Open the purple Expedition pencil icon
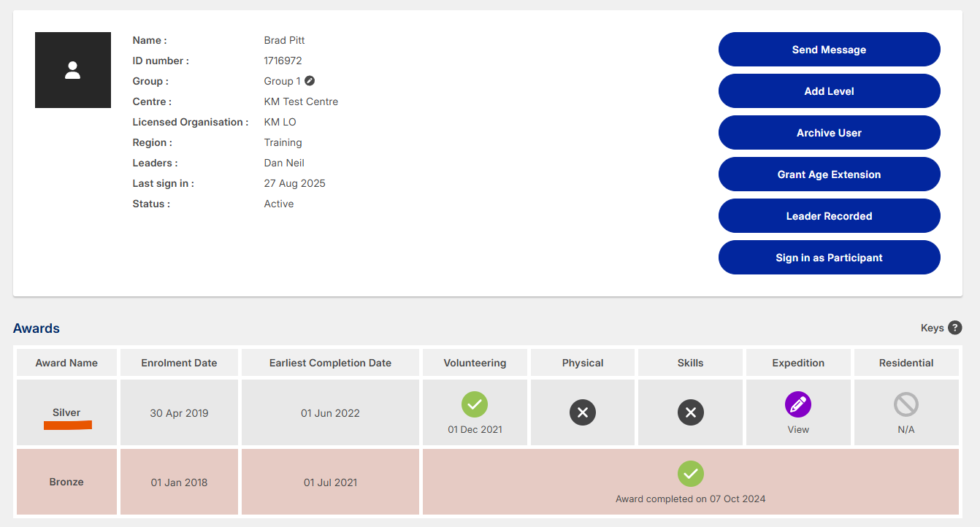 (798, 404)
